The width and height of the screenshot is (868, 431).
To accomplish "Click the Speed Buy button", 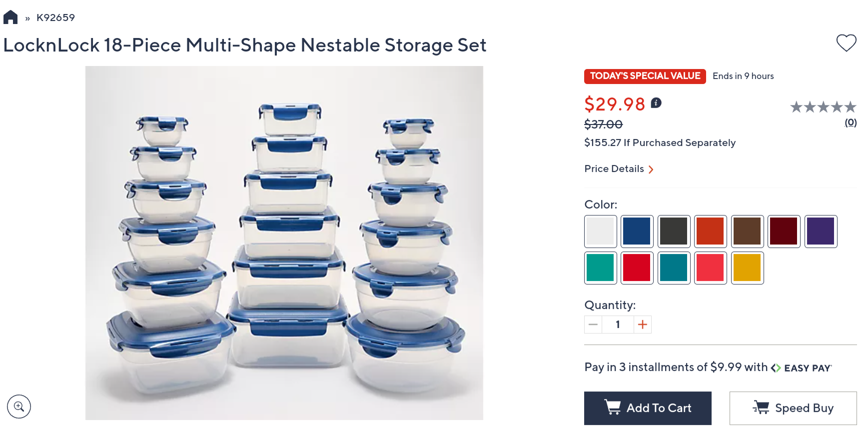I will tap(793, 408).
